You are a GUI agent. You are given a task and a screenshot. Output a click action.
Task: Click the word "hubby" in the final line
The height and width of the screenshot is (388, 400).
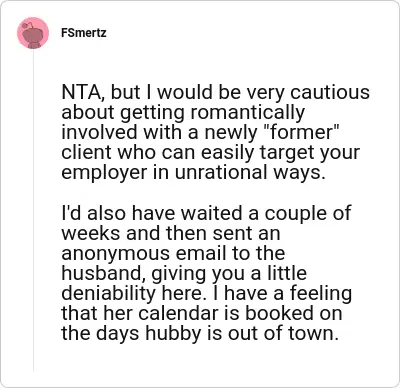coord(173,334)
